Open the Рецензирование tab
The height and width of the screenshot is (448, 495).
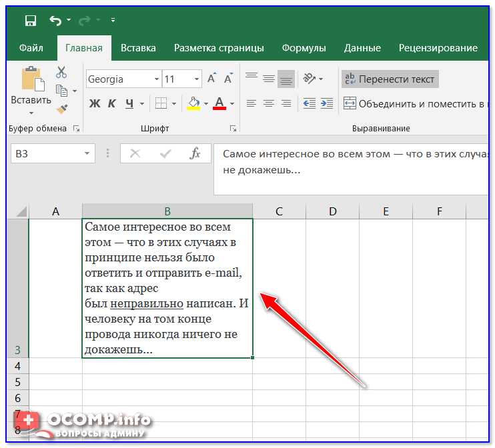[438, 48]
